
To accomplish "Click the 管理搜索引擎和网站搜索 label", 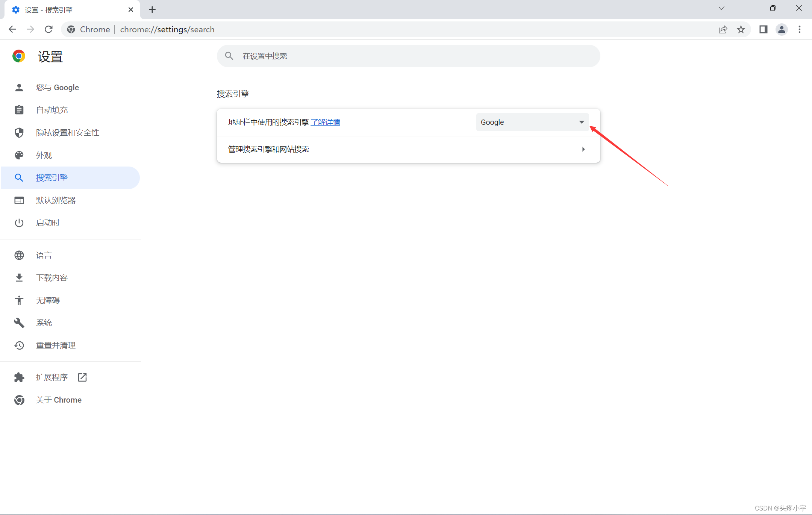I will [x=268, y=149].
